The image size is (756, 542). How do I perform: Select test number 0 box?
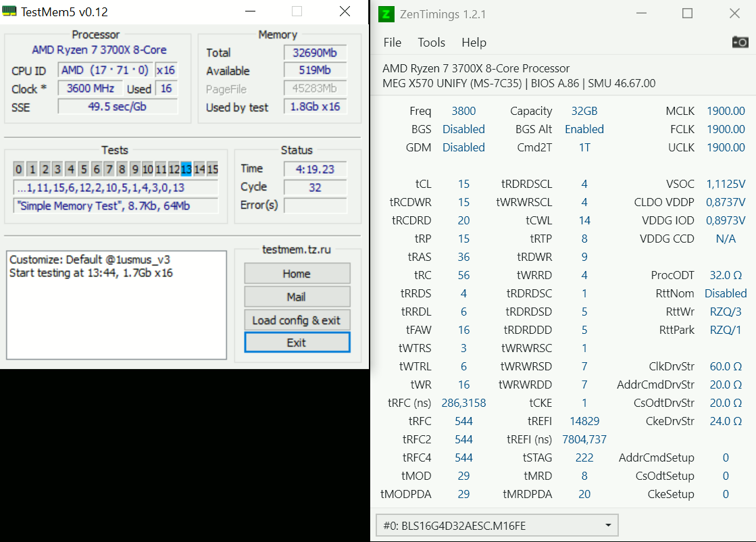[x=18, y=169]
